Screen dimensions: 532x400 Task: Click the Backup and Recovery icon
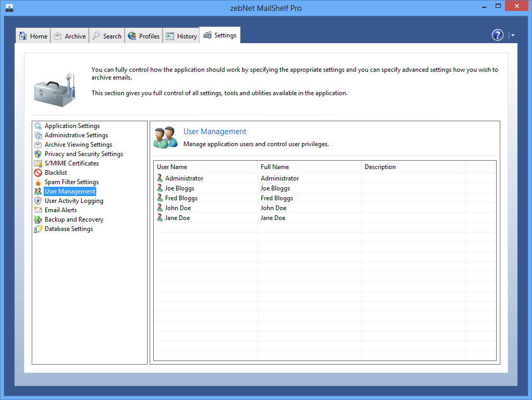point(38,220)
